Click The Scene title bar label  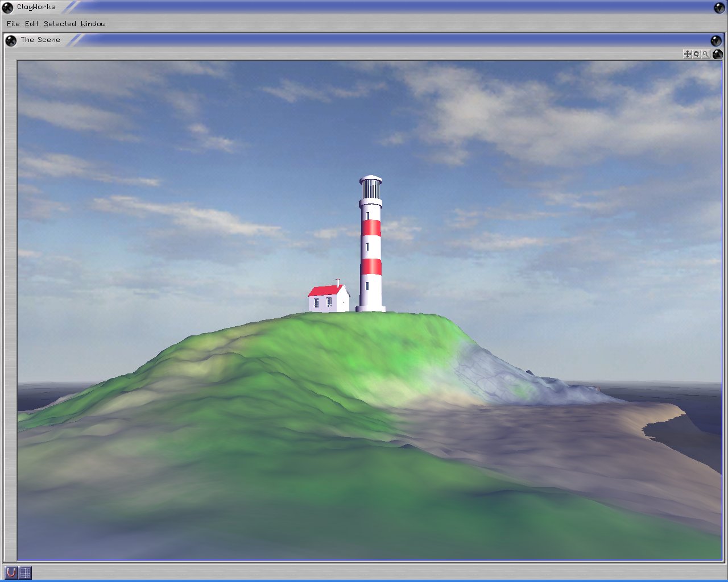coord(40,40)
